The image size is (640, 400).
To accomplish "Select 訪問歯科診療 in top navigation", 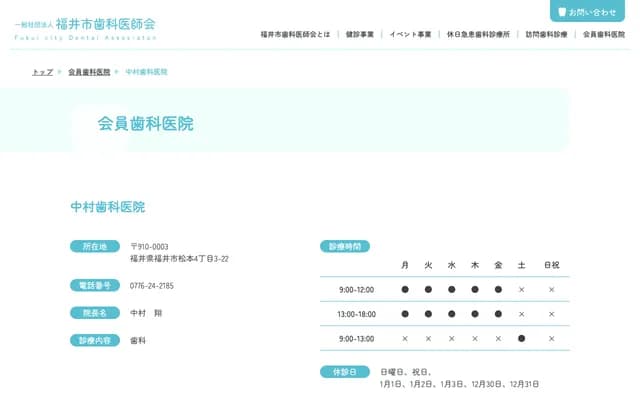I will pos(546,34).
